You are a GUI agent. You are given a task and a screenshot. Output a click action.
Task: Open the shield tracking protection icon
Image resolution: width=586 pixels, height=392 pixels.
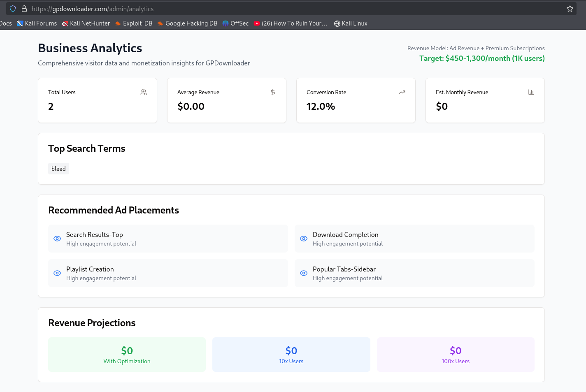pos(13,9)
